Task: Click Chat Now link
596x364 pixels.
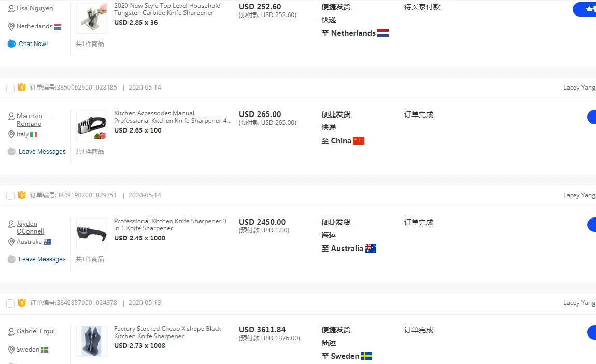Action: click(x=33, y=44)
